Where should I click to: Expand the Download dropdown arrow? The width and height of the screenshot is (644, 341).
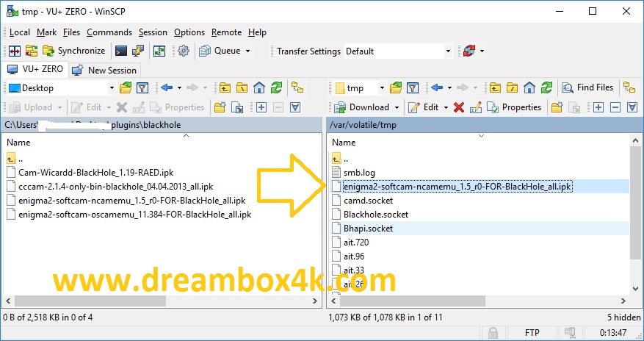click(x=397, y=107)
